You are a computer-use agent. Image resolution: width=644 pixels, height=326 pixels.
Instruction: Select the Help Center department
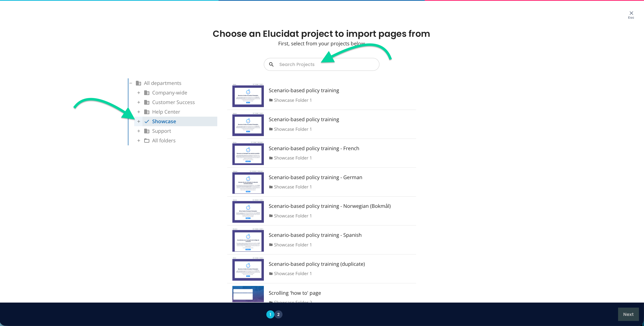point(166,112)
